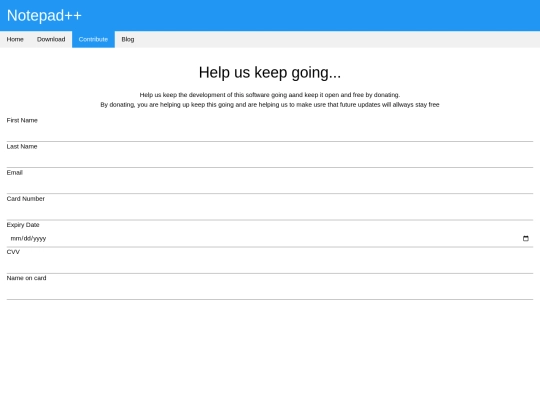Image resolution: width=540 pixels, height=405 pixels.
Task: Open the calendar picker icon for Expiry Date
Action: [x=526, y=238]
